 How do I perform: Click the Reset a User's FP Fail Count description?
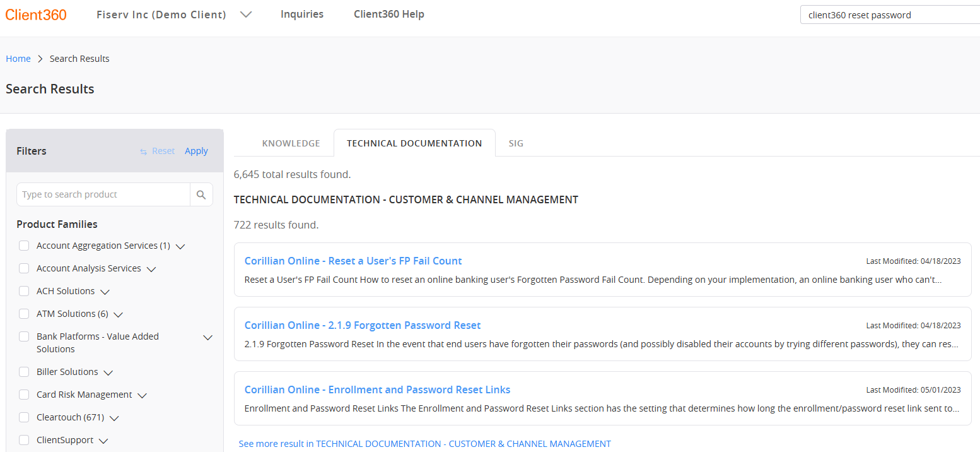pyautogui.click(x=593, y=280)
